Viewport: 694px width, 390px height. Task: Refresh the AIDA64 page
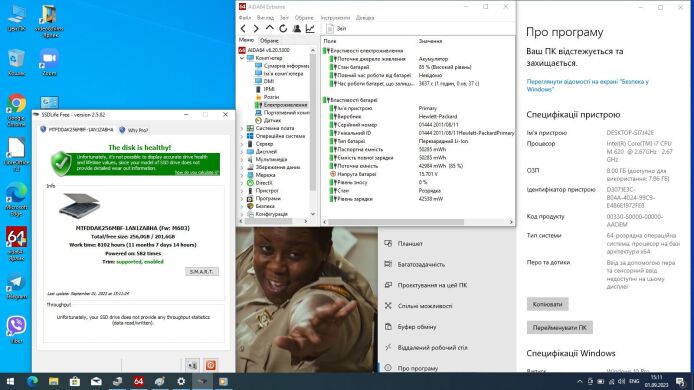click(x=283, y=28)
